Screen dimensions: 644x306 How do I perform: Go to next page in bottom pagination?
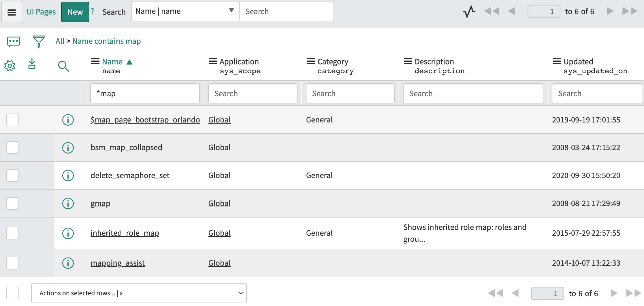point(614,293)
